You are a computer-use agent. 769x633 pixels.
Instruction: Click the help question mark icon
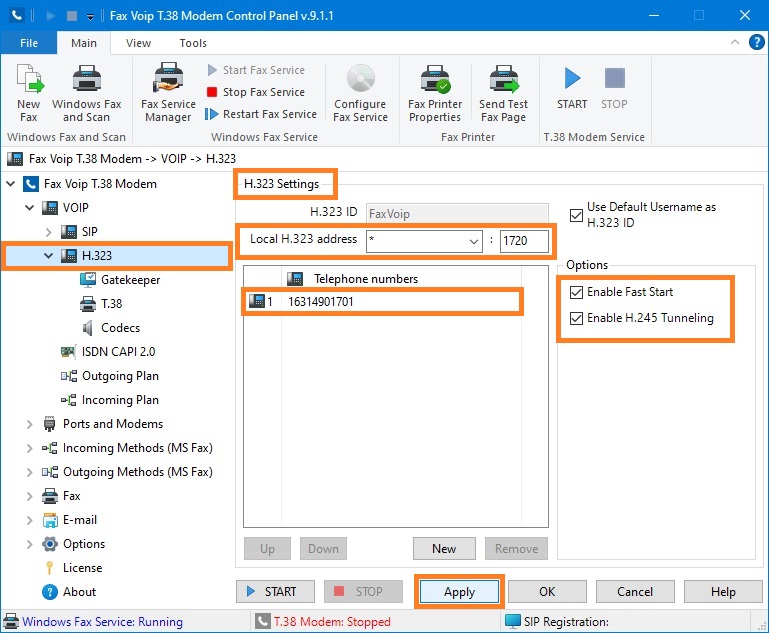click(756, 42)
